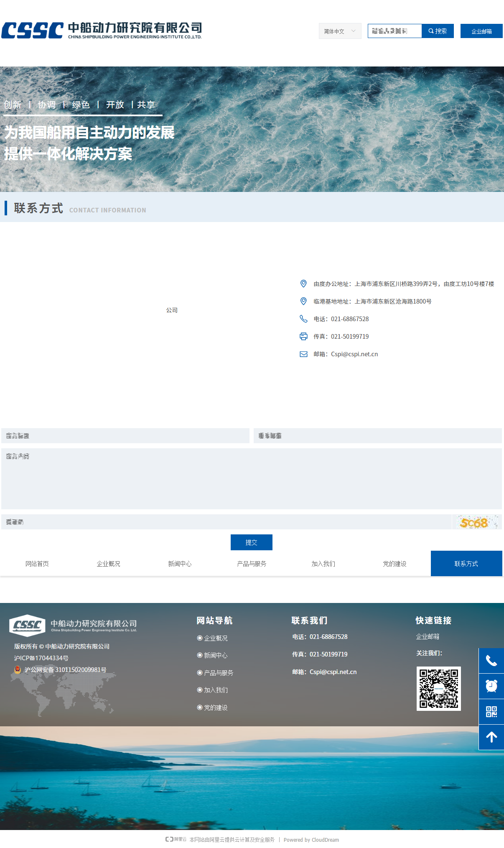Click footer link 加入我们
The height and width of the screenshot is (848, 504).
point(216,690)
